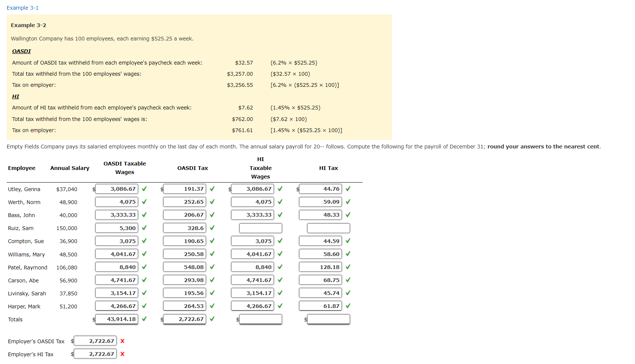Screen dimensions: 635x364
Task: Click the red X beside Employer's HI Tax
Action: tap(122, 354)
